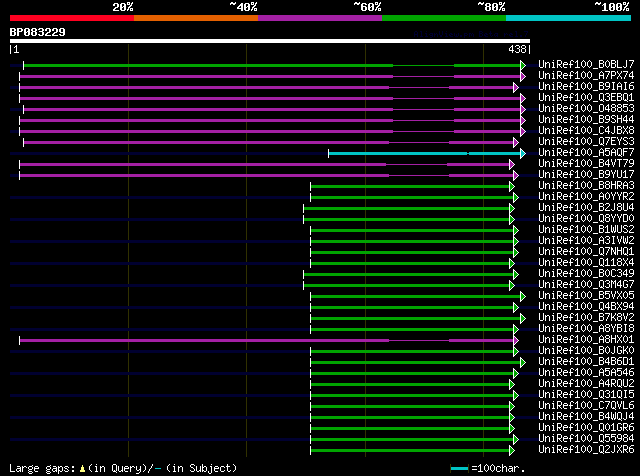Image resolution: width=640 pixels, height=476 pixels.
Task: Click the white query sequence bar
Action: click(x=270, y=41)
